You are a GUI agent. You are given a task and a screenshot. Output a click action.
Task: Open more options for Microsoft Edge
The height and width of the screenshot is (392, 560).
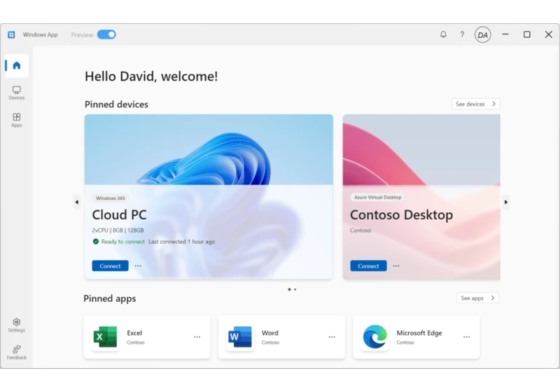coord(466,337)
